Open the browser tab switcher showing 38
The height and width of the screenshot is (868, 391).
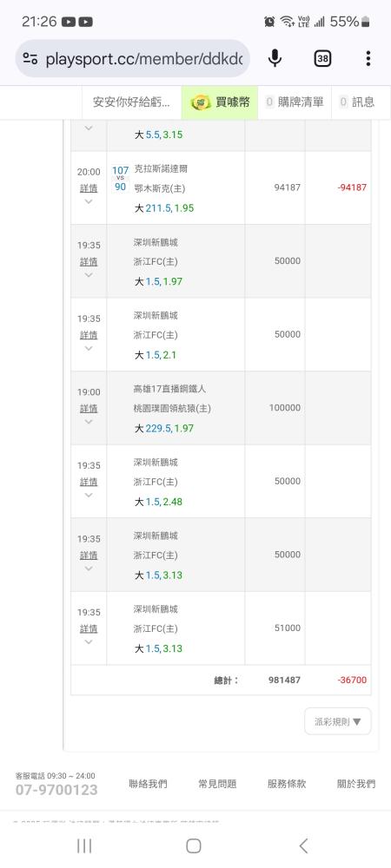tap(322, 58)
